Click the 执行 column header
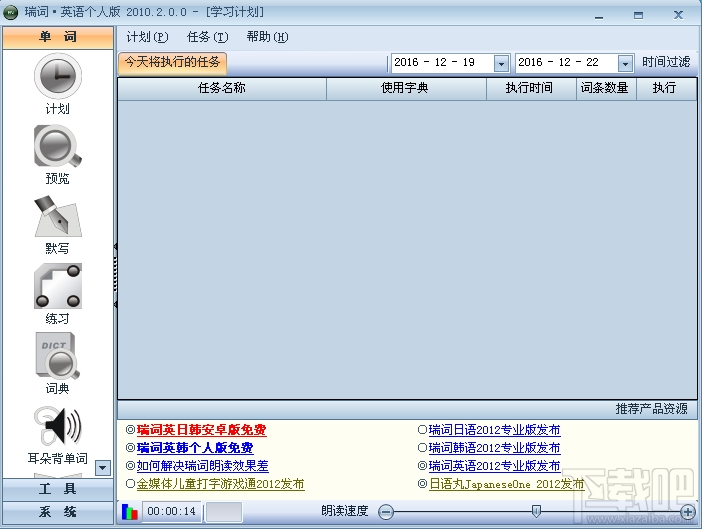Viewport: 702px width, 529px height. (666, 88)
